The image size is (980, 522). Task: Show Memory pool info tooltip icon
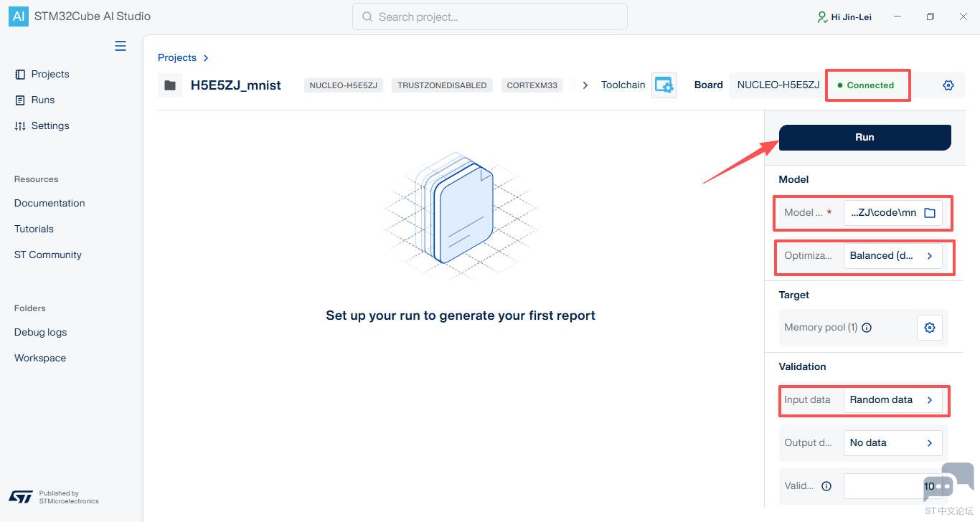coord(867,328)
